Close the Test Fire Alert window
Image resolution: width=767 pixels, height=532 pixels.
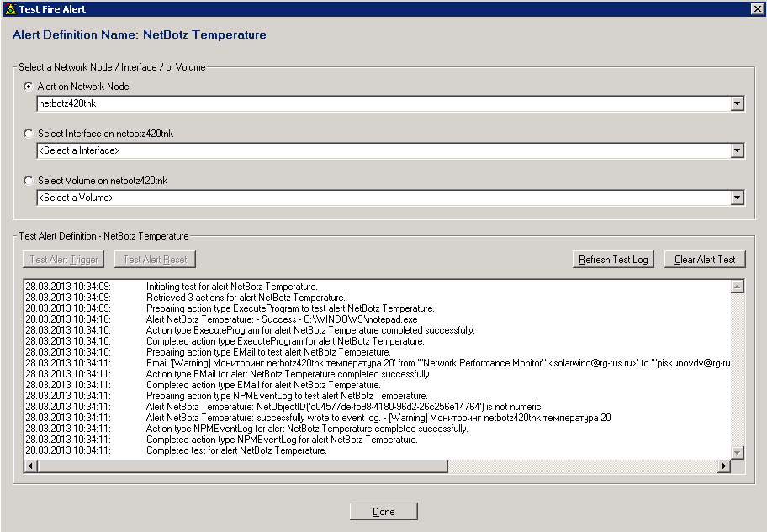(x=757, y=8)
